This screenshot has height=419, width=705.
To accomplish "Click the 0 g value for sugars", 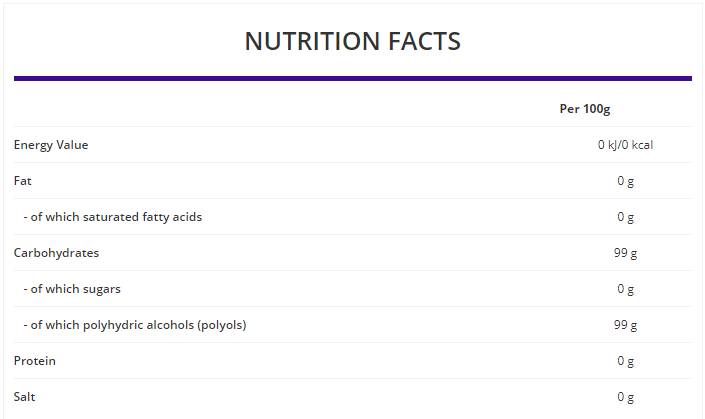I will [626, 289].
